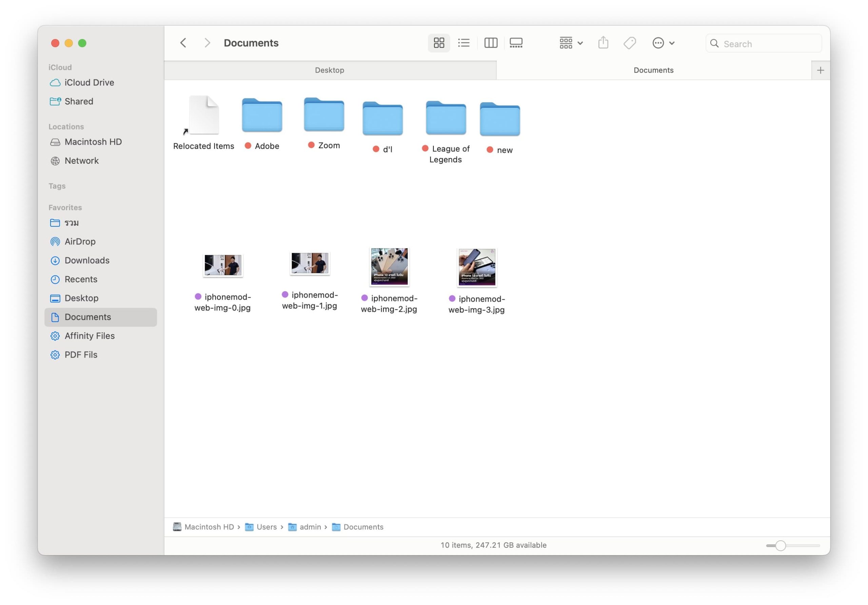
Task: Switch to gallery view
Action: click(x=516, y=43)
